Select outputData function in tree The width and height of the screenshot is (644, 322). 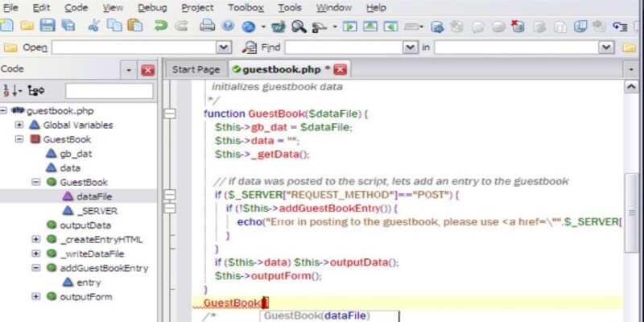coord(85,225)
